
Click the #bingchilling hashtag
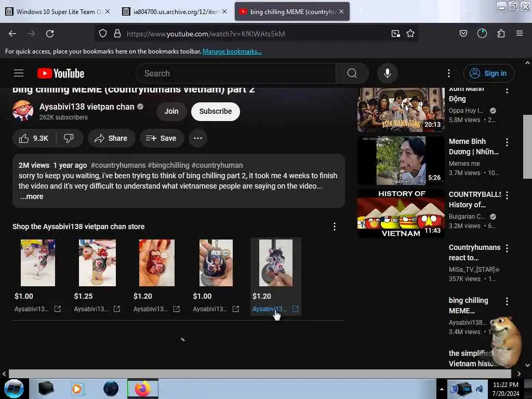click(169, 165)
